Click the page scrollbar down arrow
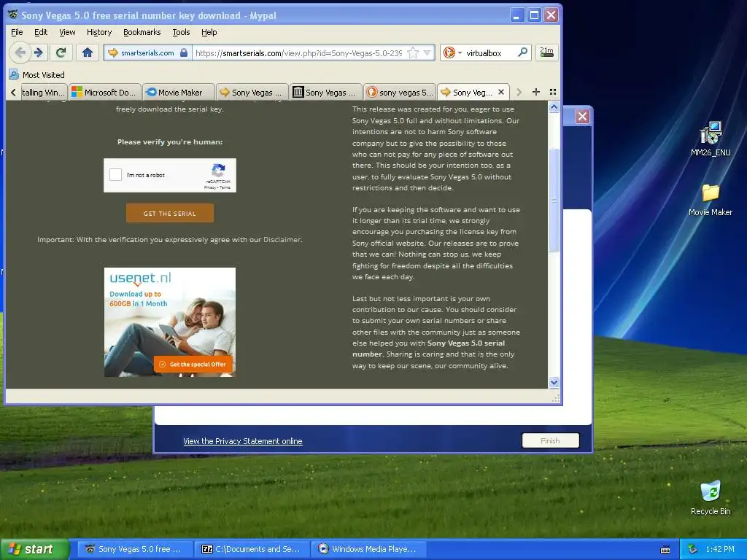The height and width of the screenshot is (560, 747). pyautogui.click(x=554, y=382)
